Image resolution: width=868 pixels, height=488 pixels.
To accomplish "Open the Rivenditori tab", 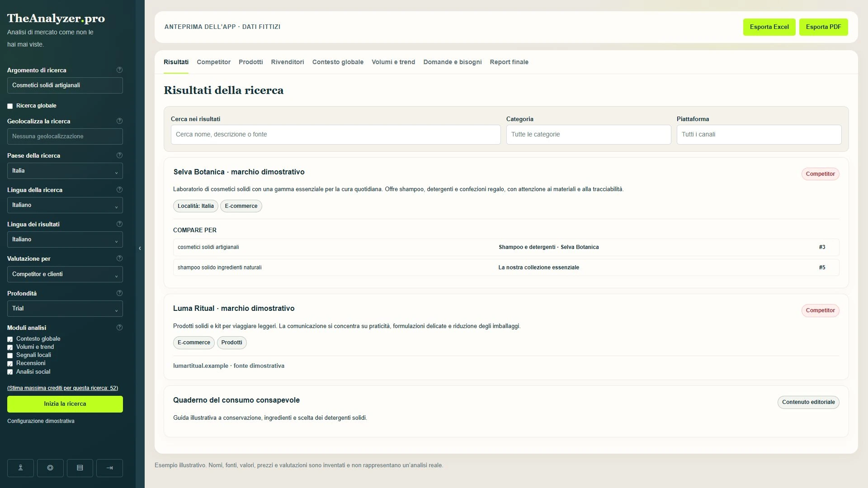I will tap(288, 62).
